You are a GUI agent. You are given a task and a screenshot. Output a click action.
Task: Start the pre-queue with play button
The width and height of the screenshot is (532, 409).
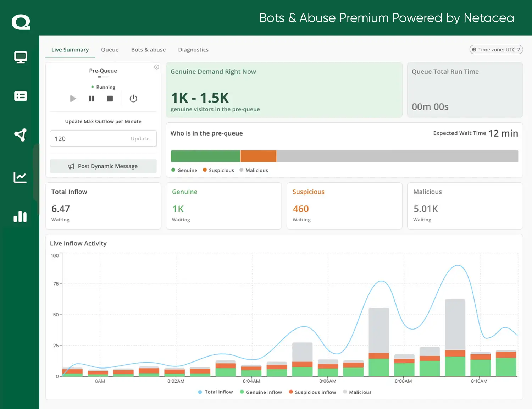(73, 99)
